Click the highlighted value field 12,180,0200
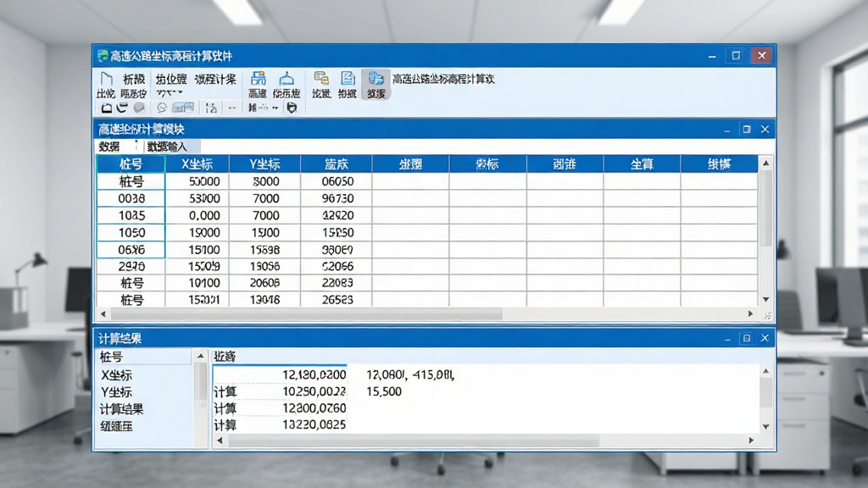The height and width of the screenshot is (488, 868). coord(280,374)
